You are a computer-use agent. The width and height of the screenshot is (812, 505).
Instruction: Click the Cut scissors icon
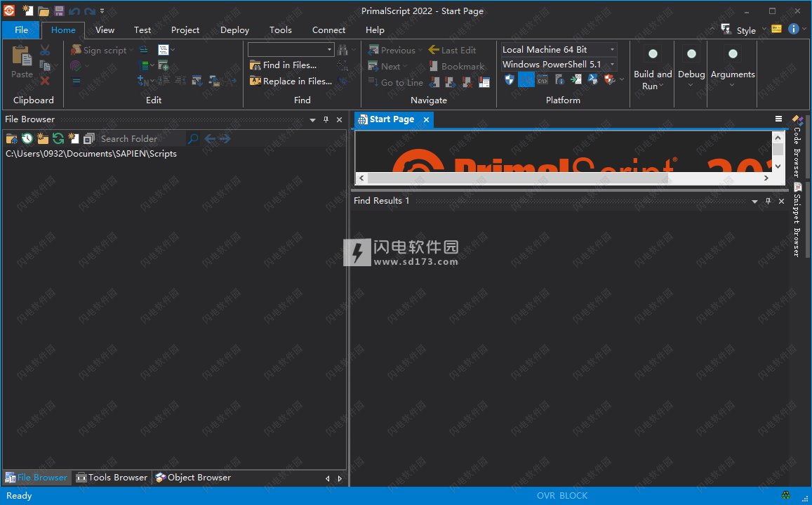click(45, 51)
